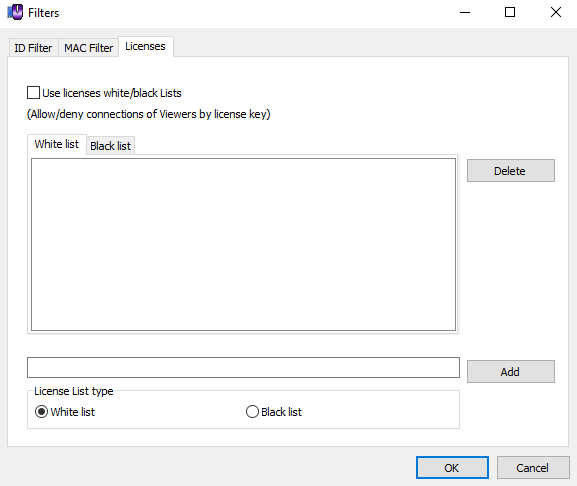The height and width of the screenshot is (486, 577).
Task: Click the Filters app icon in title bar
Action: point(15,13)
